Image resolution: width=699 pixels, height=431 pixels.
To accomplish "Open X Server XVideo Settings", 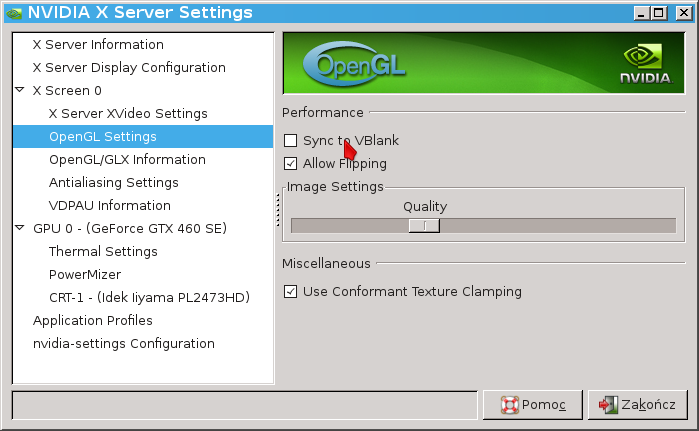I will 128,113.
